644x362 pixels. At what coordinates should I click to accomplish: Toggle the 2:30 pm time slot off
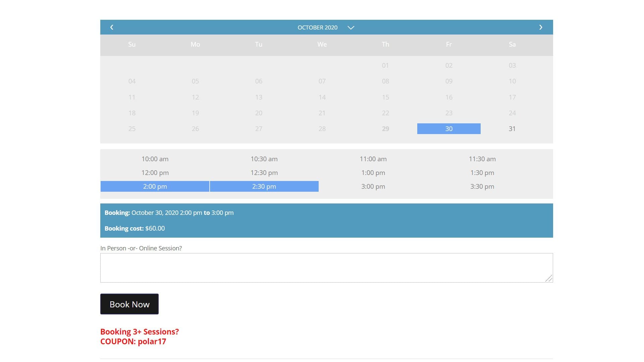pyautogui.click(x=264, y=186)
